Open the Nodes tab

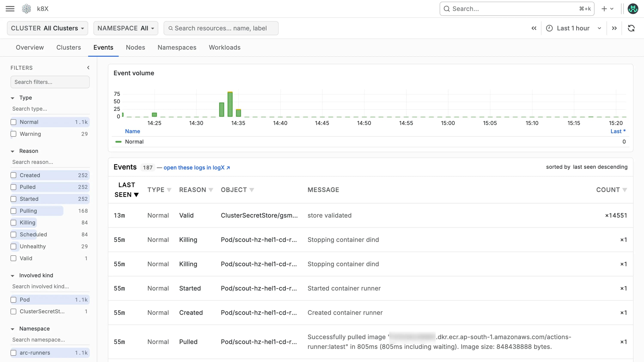pyautogui.click(x=135, y=47)
